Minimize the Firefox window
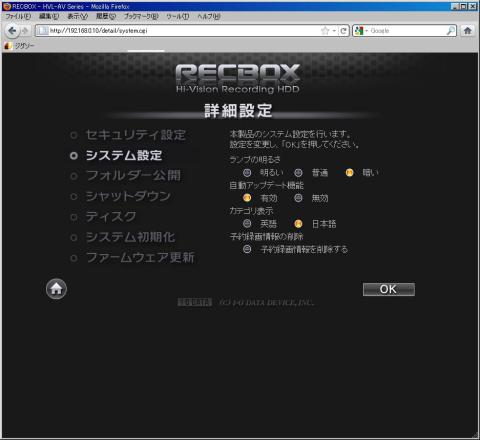The image size is (480, 440). click(x=455, y=6)
